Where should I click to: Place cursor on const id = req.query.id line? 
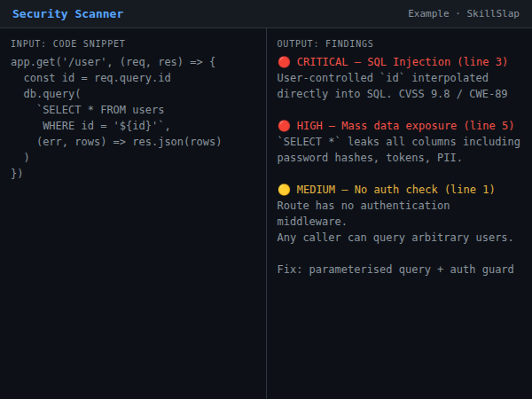point(98,78)
